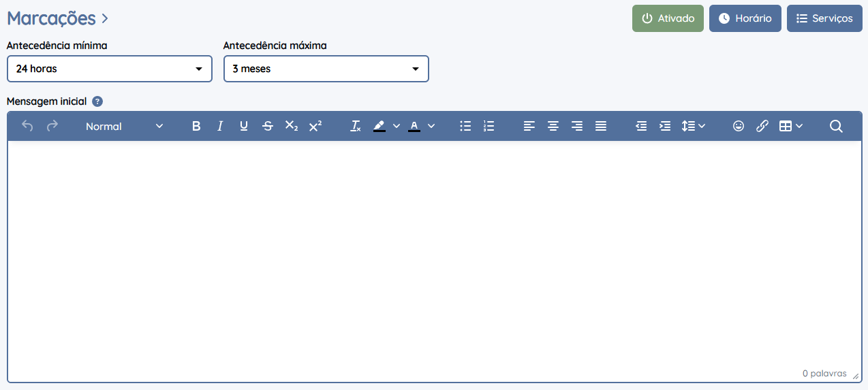The image size is (868, 390).
Task: Center align the text
Action: click(x=553, y=126)
